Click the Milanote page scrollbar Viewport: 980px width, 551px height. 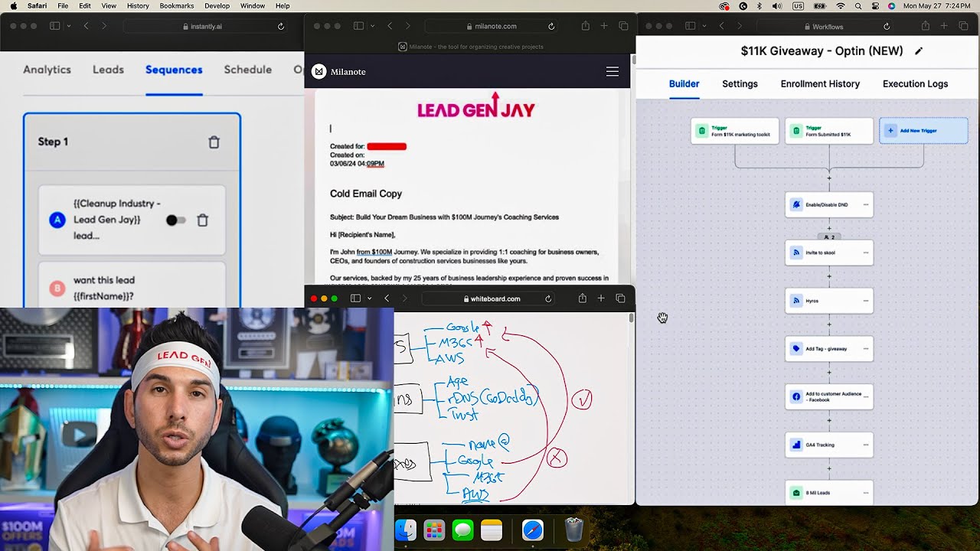click(632, 60)
